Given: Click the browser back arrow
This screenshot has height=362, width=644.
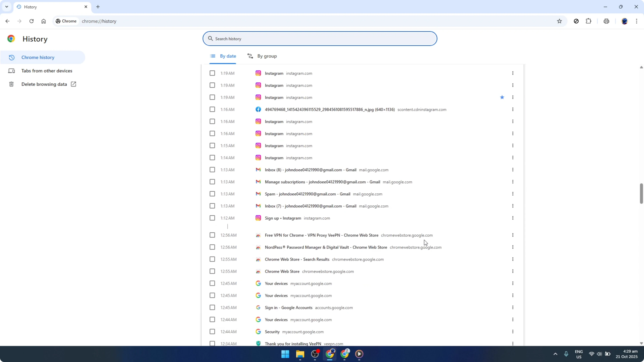Looking at the screenshot, I should (x=7, y=21).
